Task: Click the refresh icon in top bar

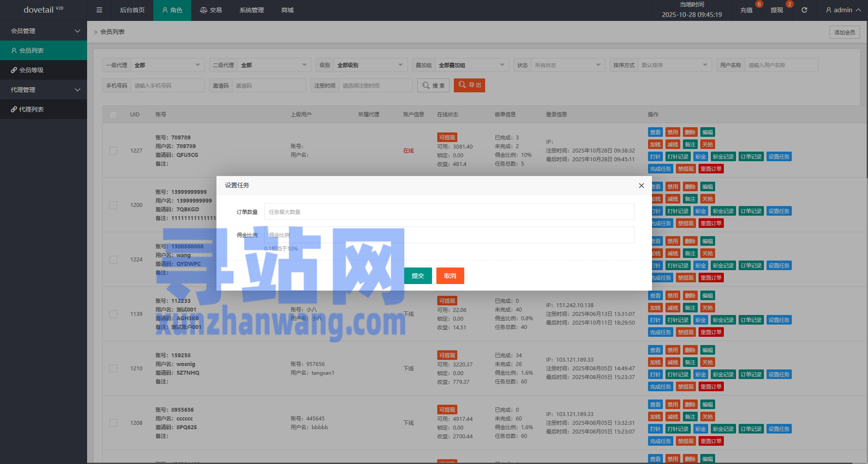Action: [x=804, y=10]
